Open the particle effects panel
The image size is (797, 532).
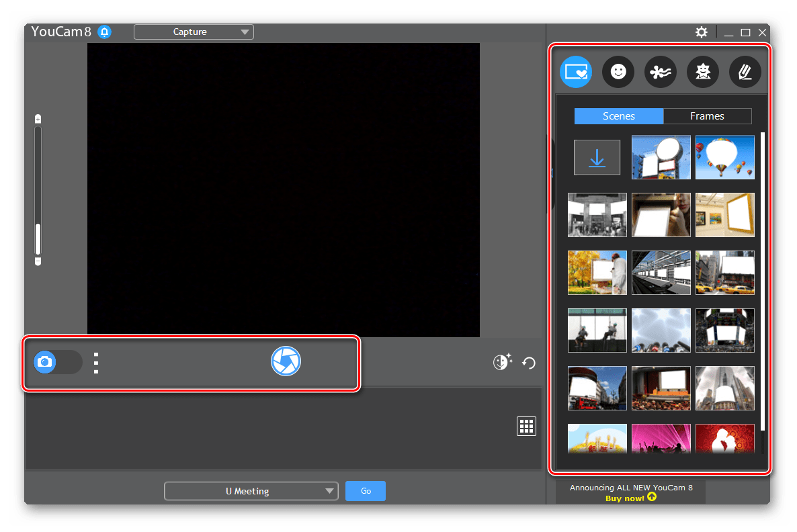(x=660, y=72)
